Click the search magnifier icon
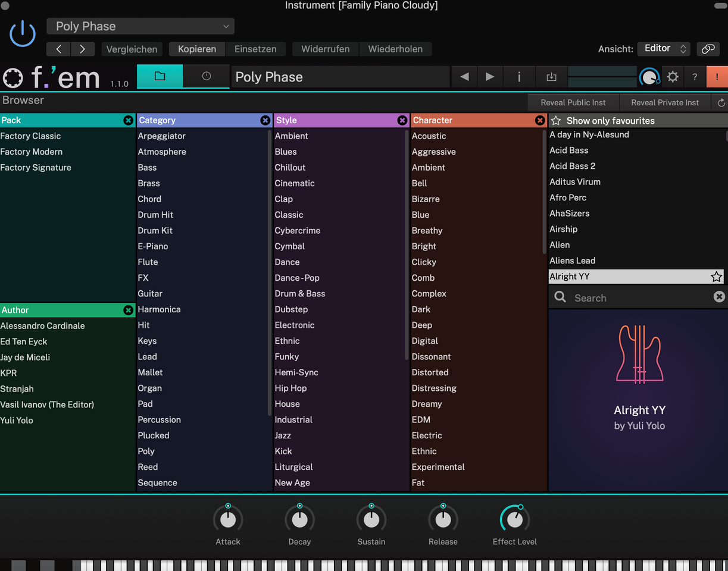This screenshot has width=728, height=571. pos(560,297)
